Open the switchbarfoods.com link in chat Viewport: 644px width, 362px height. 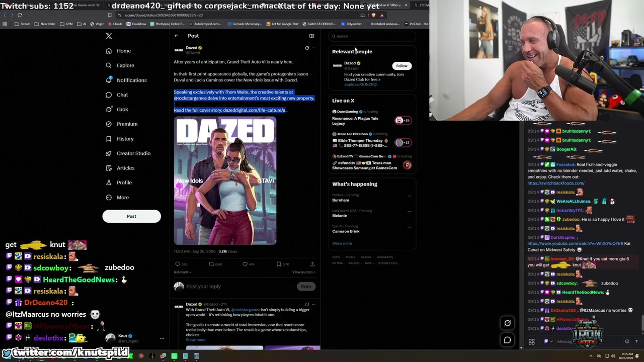coord(556,183)
